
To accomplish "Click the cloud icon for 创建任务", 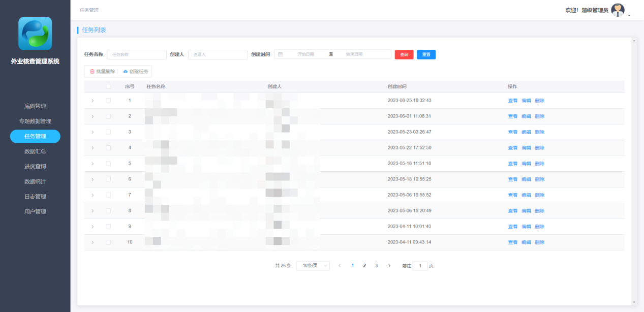I will pos(126,72).
